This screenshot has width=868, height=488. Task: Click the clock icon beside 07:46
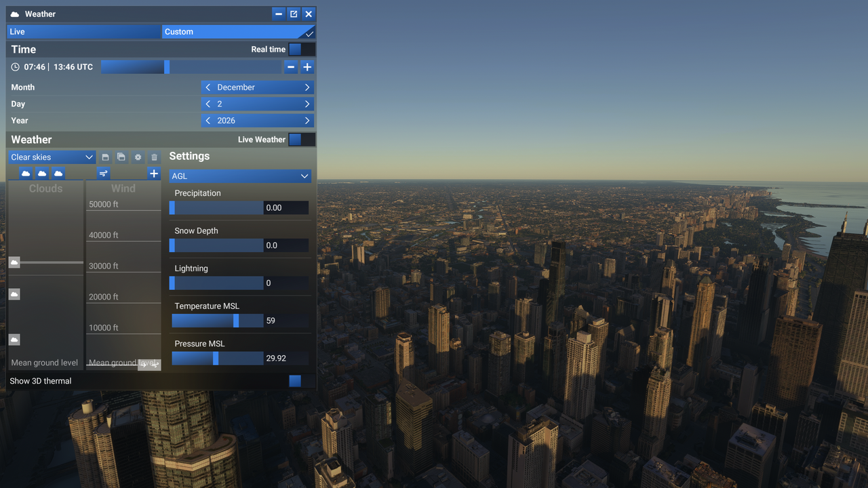pos(16,67)
